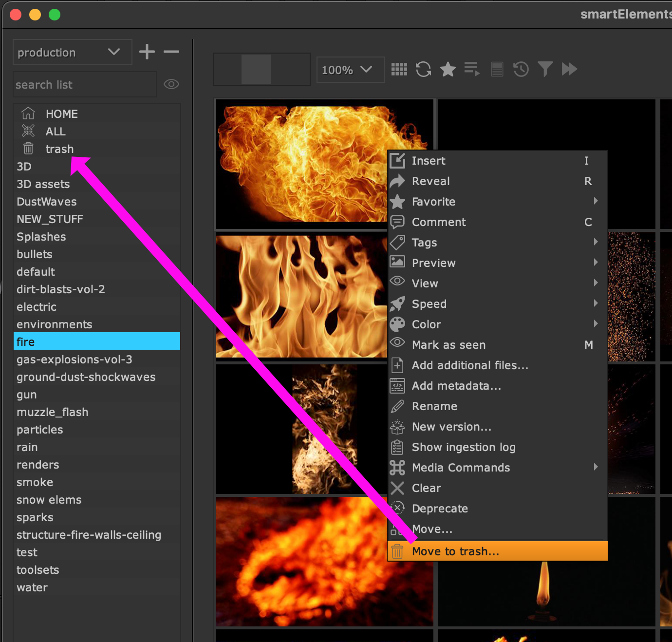This screenshot has width=672, height=642.
Task: Click the search list input field
Action: tap(84, 85)
